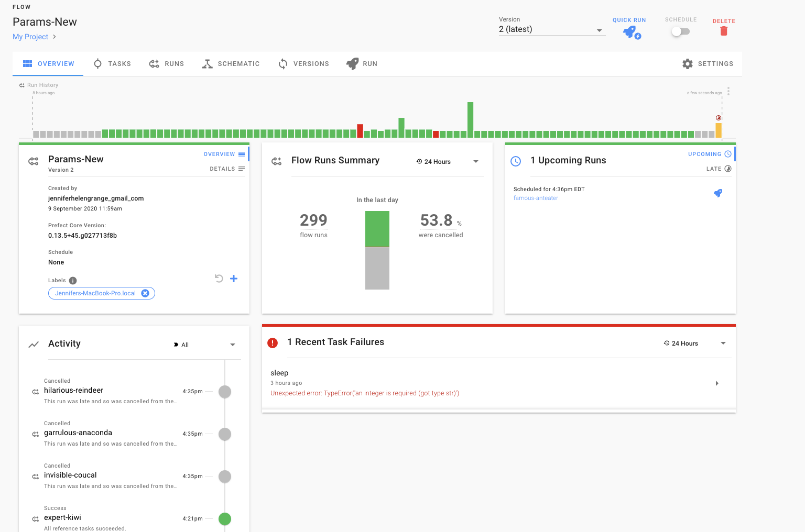
Task: Navigate to My Project breadcrumb link
Action: click(30, 37)
